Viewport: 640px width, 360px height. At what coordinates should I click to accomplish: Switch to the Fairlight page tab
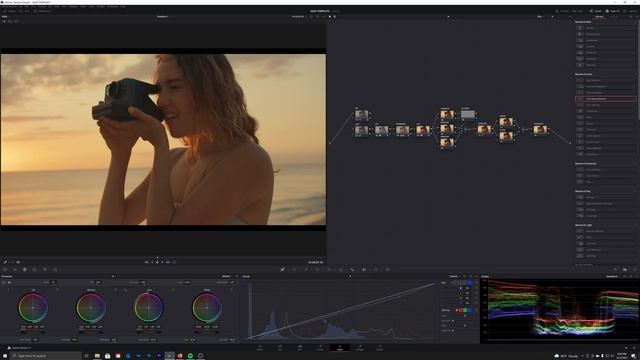coord(360,348)
